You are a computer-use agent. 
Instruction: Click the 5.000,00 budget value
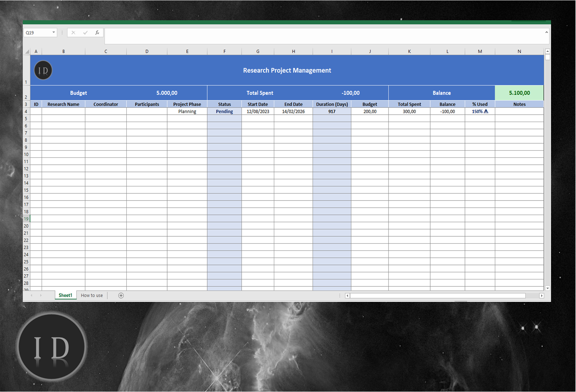(167, 93)
